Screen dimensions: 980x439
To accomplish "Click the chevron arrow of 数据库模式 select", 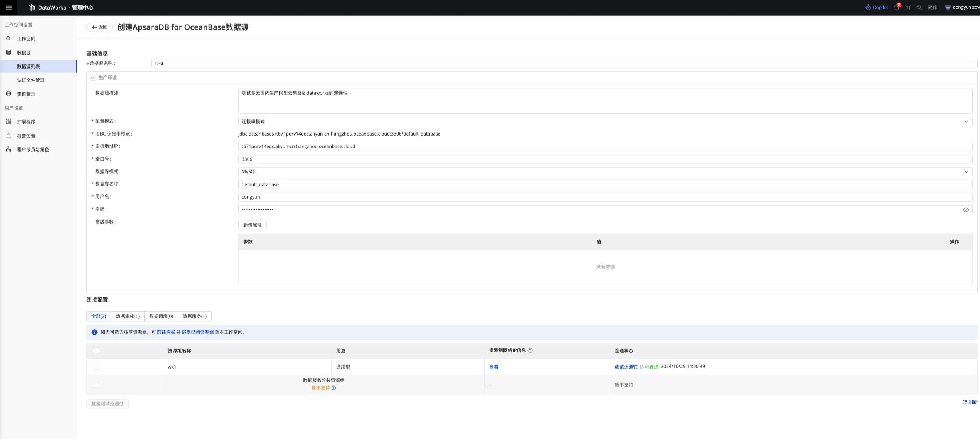I will (966, 171).
